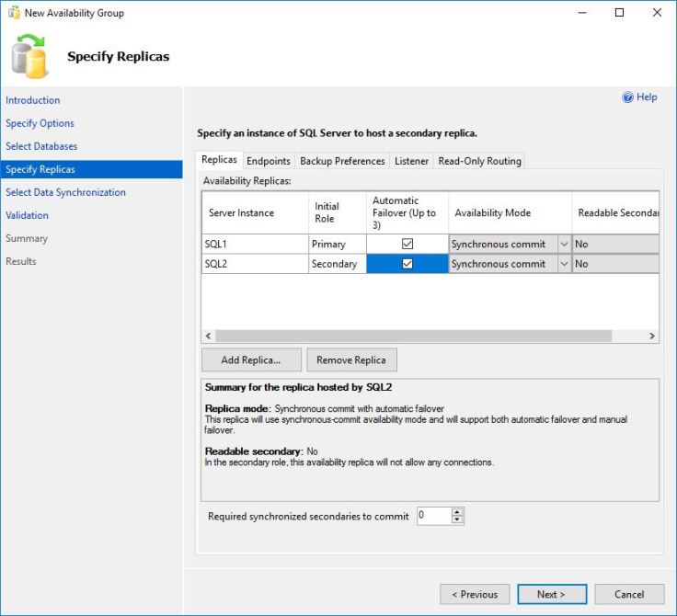Open the Backup Preferences tab
Screen dimensions: 677x616
[342, 161]
